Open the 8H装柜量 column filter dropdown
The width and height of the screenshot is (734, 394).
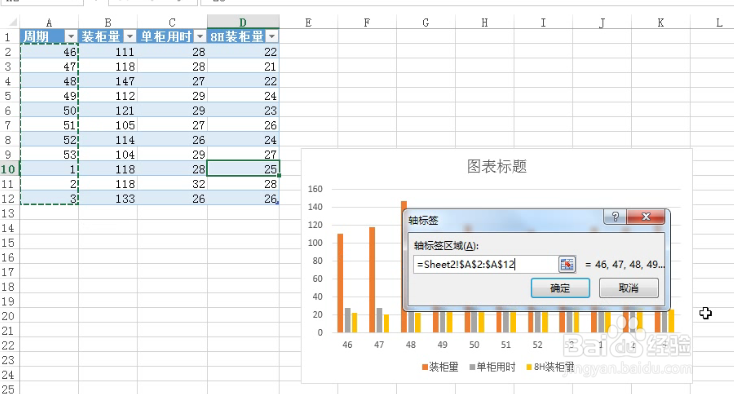[272, 36]
